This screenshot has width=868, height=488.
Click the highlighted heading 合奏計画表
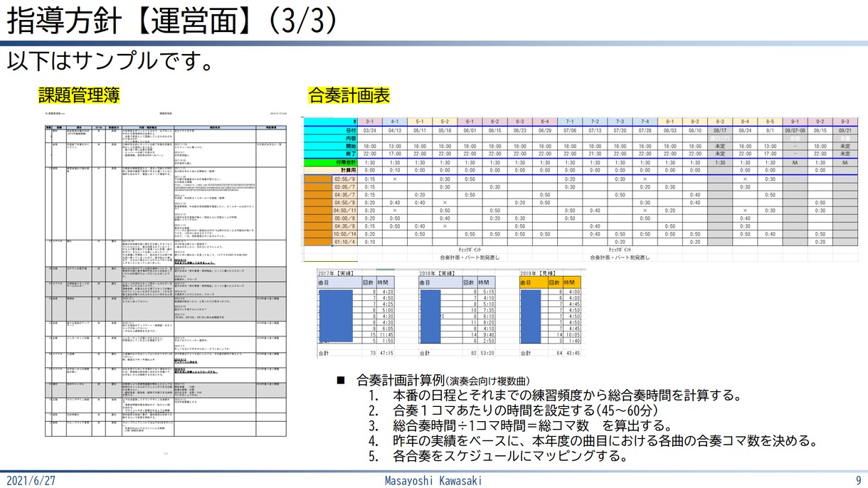[x=349, y=95]
